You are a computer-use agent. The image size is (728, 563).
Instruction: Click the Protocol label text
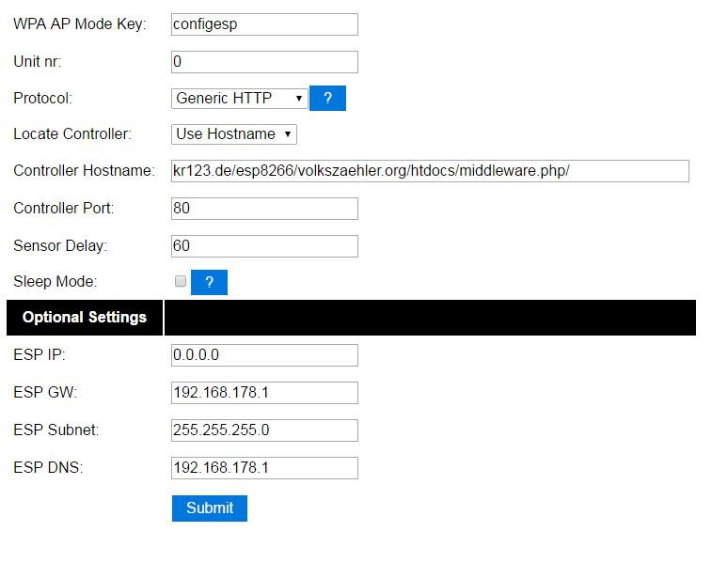42,98
